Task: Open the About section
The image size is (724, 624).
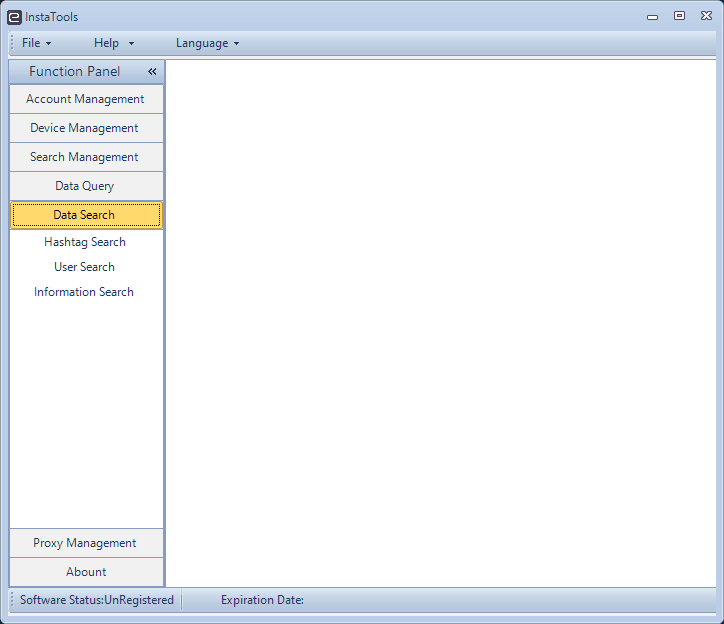Action: click(86, 572)
